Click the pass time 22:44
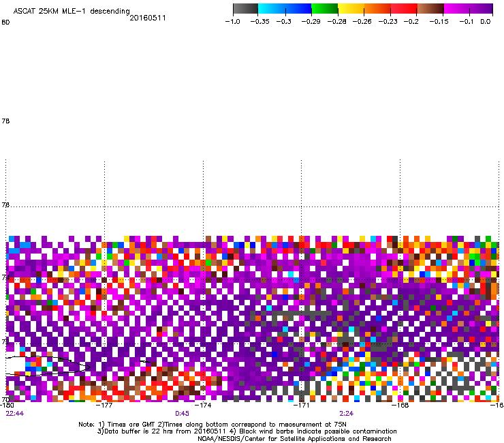 tap(15, 414)
